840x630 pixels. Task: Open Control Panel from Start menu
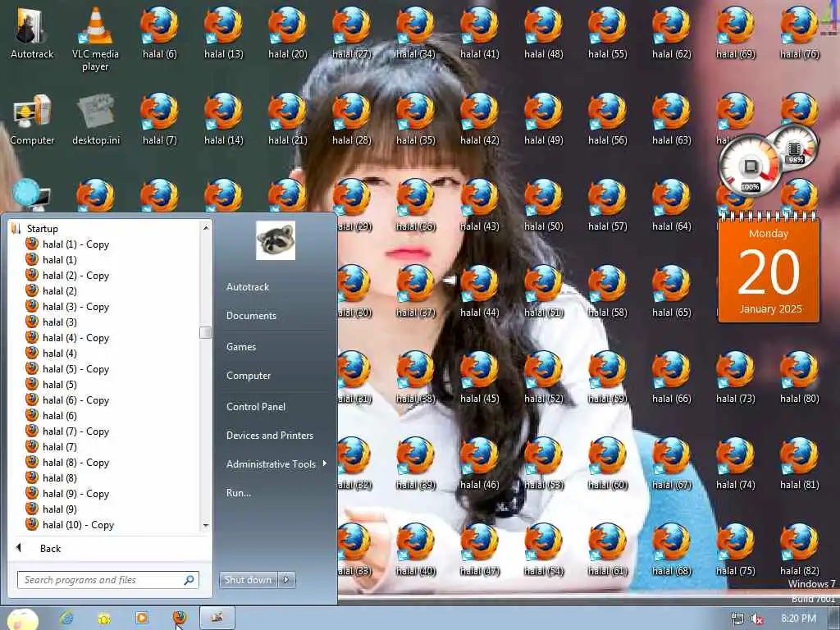tap(256, 407)
